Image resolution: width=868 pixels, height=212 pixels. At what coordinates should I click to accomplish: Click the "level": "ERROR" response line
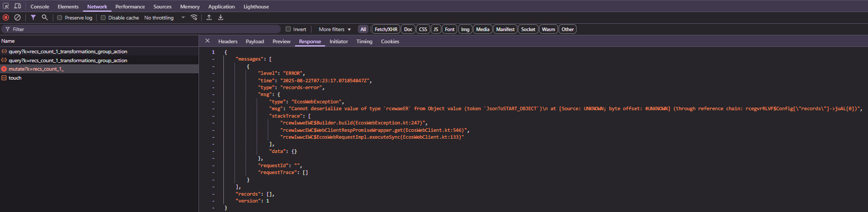(x=281, y=73)
